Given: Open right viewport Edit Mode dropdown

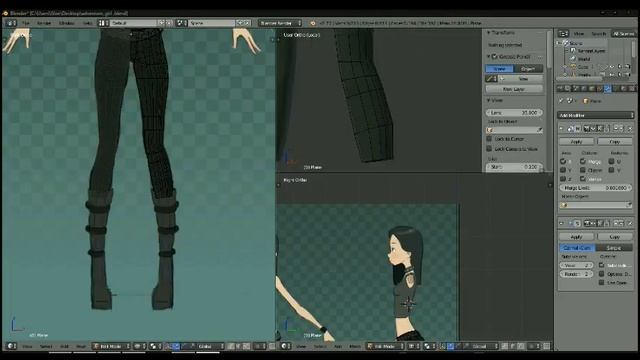Looking at the screenshot, I should [385, 346].
